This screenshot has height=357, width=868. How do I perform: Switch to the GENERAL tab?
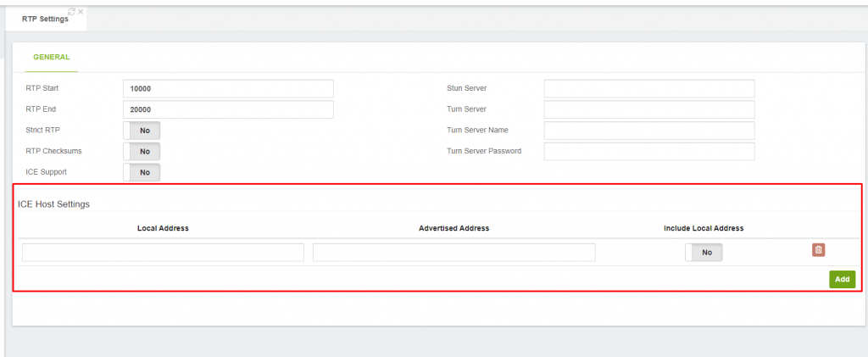[52, 57]
